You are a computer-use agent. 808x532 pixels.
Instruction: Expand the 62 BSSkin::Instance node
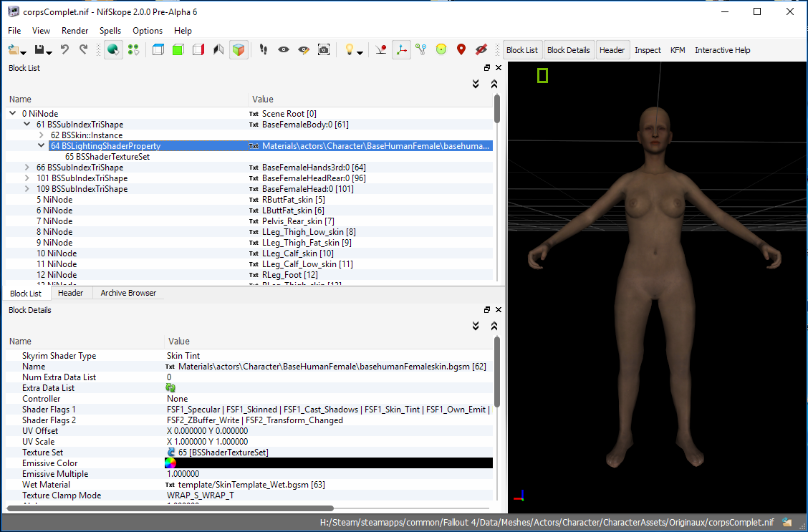click(x=42, y=135)
